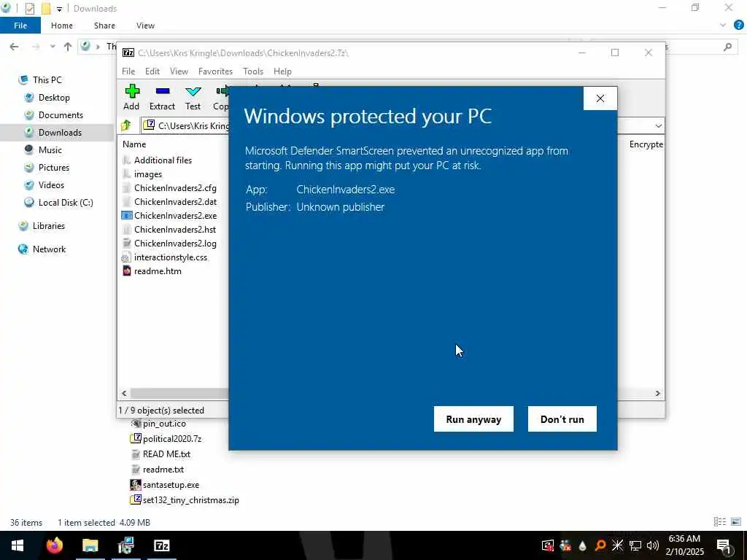Expand the 7-Zip address path dropdown
This screenshot has height=560, width=747.
pyautogui.click(x=659, y=125)
